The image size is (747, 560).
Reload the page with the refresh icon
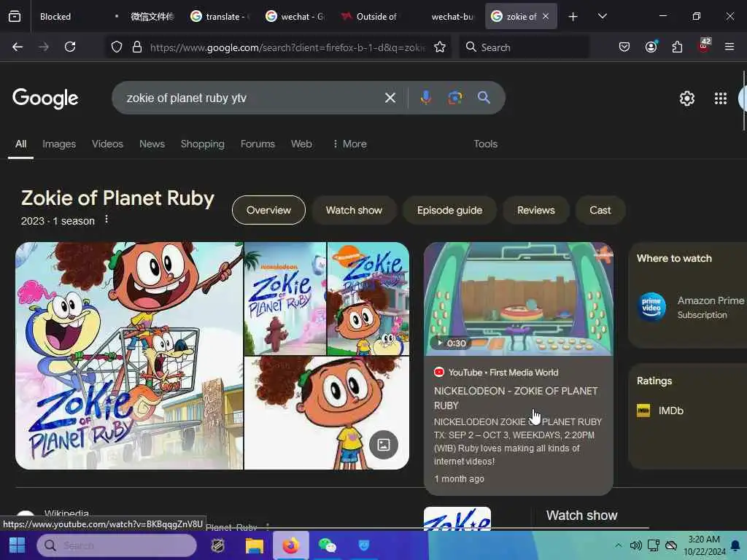(70, 47)
